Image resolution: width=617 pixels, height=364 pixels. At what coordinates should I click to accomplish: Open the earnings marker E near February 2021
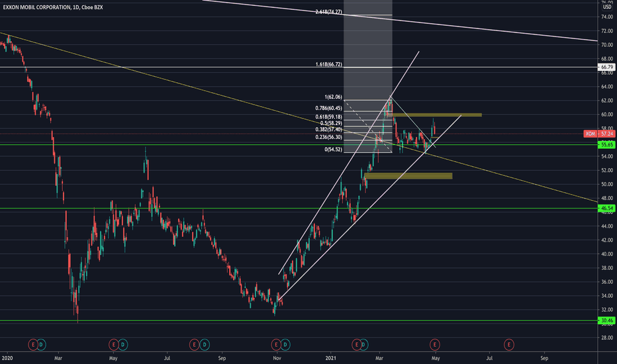point(357,345)
